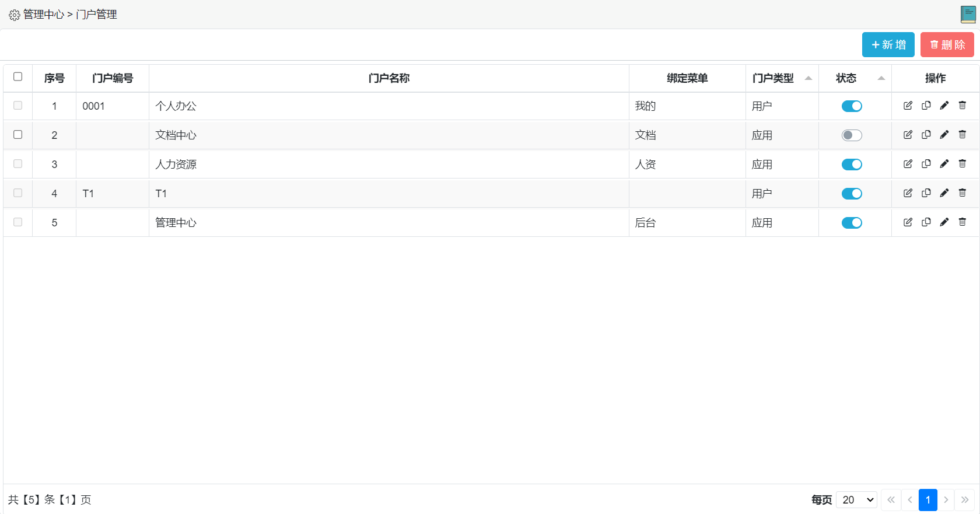Click the 序号 column header
Viewport: 980px width, 514px height.
point(54,78)
